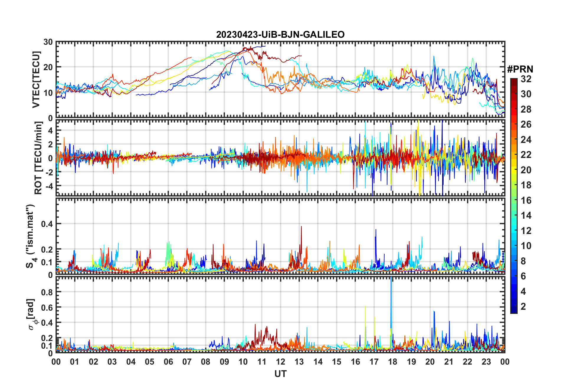Select hour 15 on the UT axis

(337, 362)
